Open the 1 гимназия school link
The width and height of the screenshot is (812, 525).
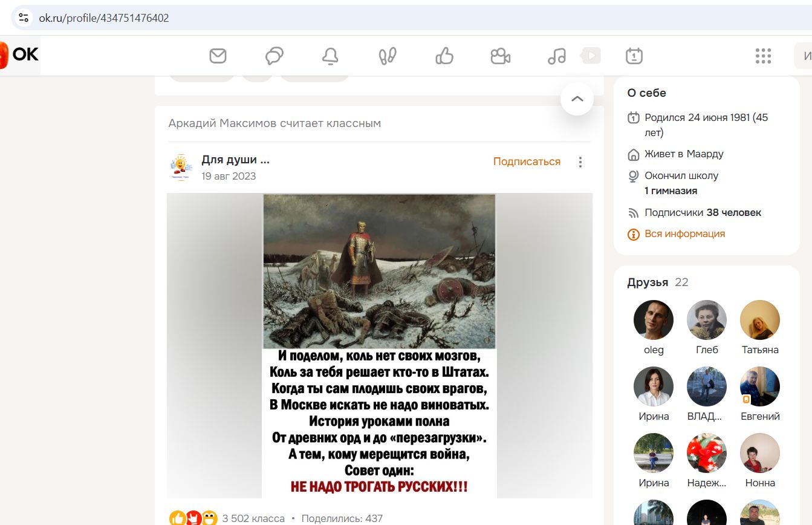tap(671, 191)
